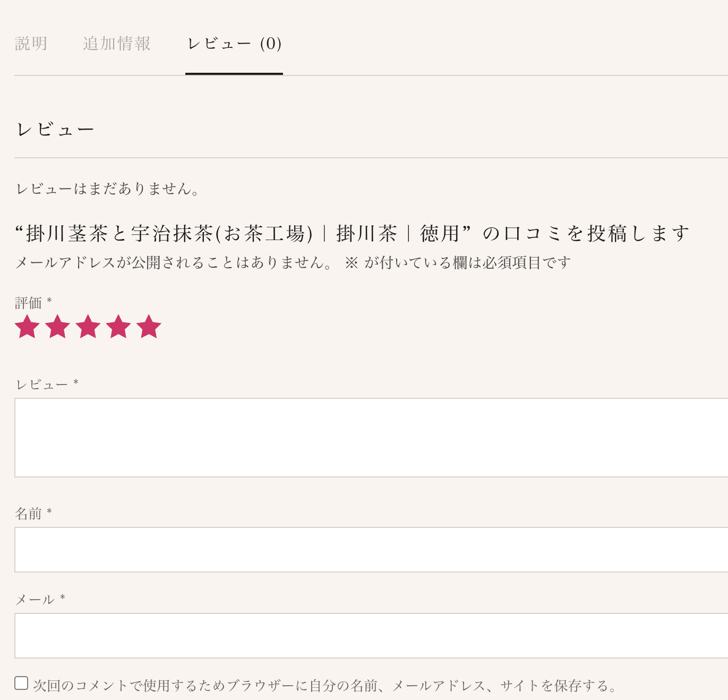The height and width of the screenshot is (700, 728).
Task: Click the レビュー text area
Action: 371,438
